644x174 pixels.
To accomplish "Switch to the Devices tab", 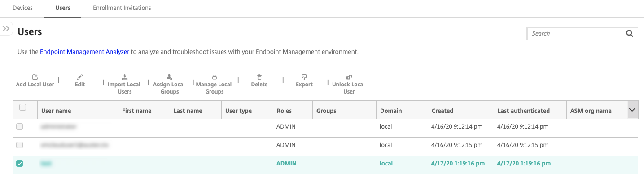I will tap(22, 8).
